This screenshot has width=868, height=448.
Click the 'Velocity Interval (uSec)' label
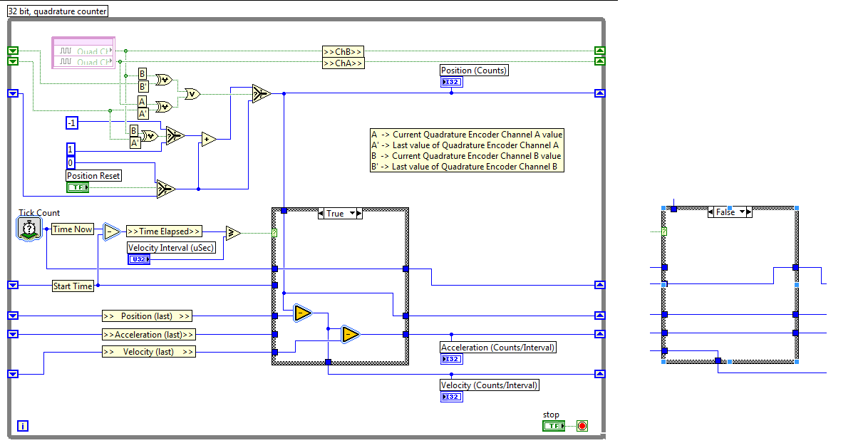(x=171, y=248)
